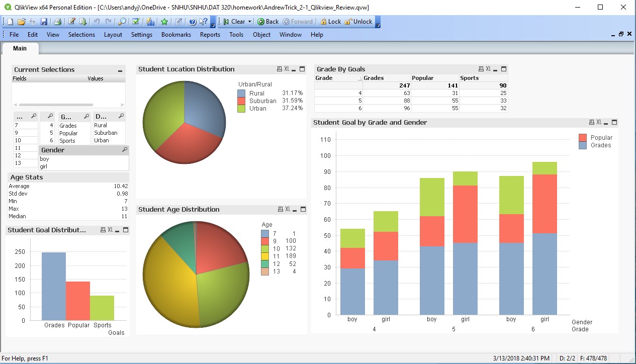The image size is (636, 364).
Task: Send Student Location Distribution to Excel
Action: 287,69
